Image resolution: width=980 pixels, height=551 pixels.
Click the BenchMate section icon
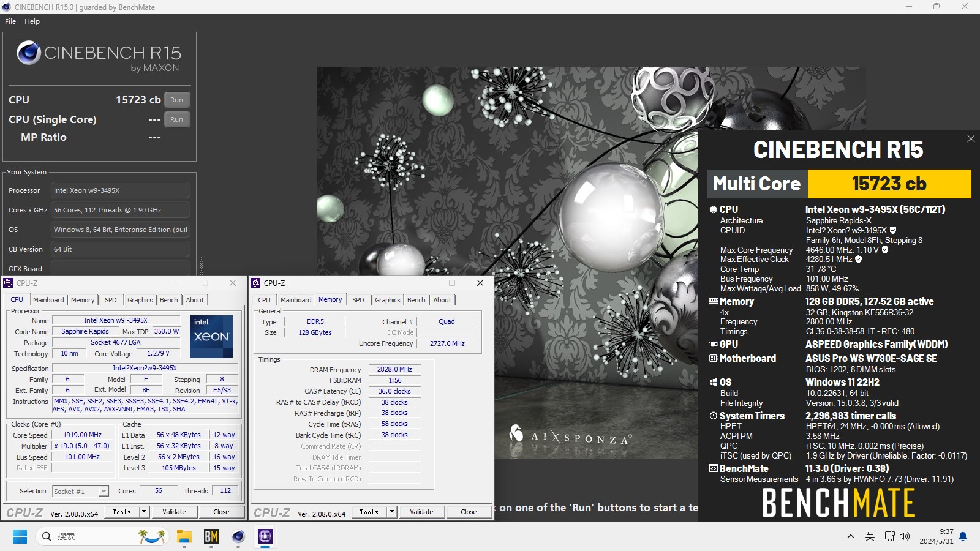714,468
